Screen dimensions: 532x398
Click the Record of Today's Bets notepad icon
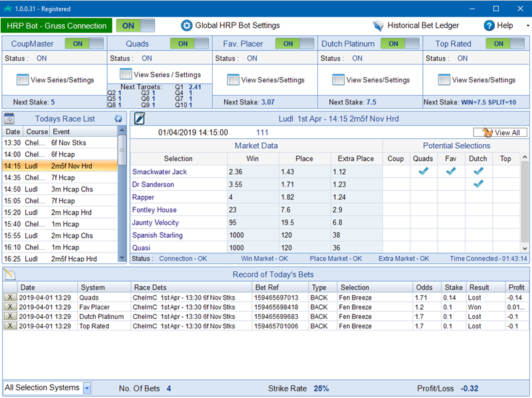[x=10, y=274]
